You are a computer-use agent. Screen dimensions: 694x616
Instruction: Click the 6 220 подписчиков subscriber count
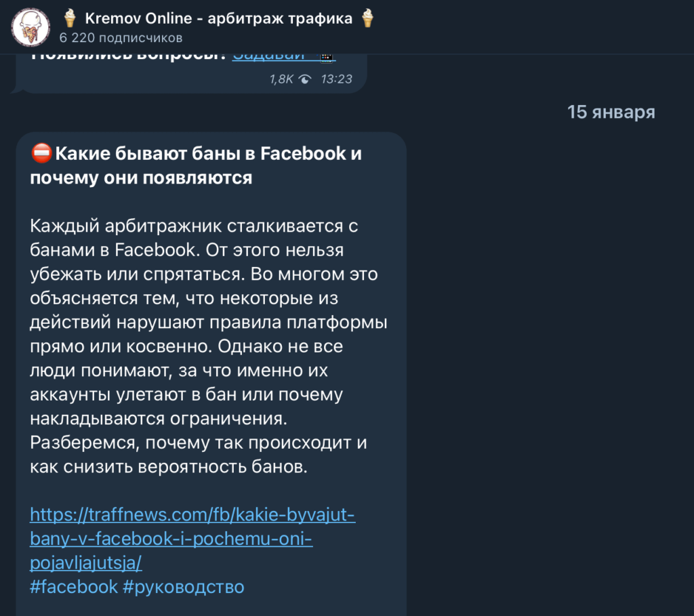[121, 37]
